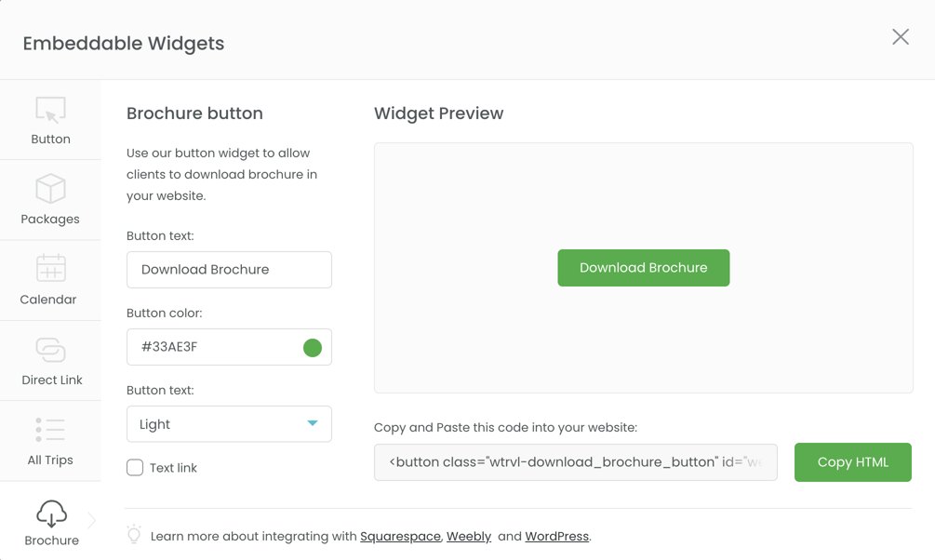Select the Button widget icon in sidebar

tap(50, 112)
